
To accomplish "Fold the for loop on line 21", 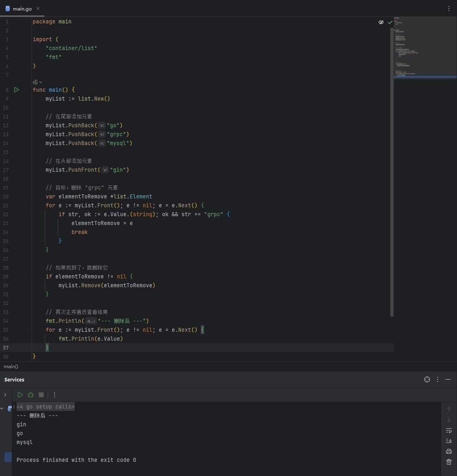I will point(27,206).
